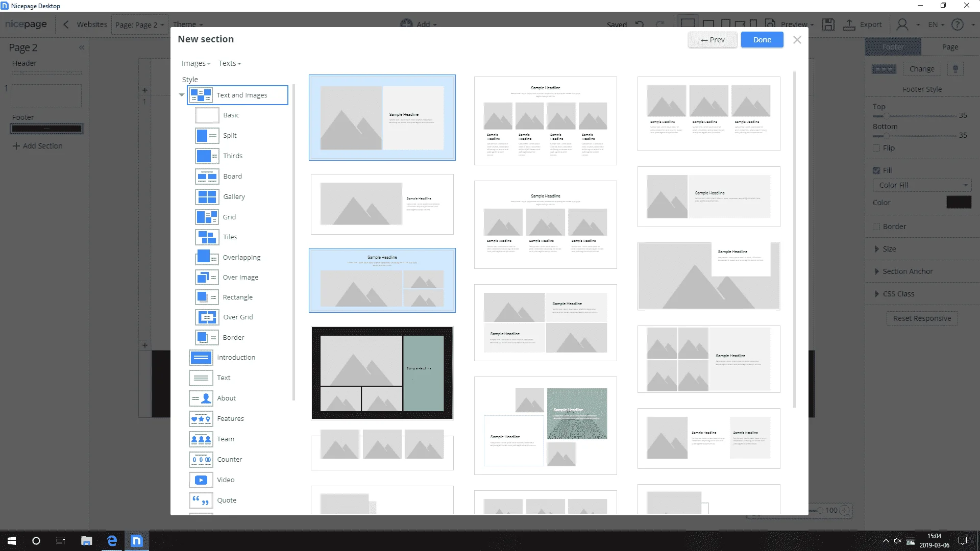Open the Add menu
Image resolution: width=980 pixels, height=551 pixels.
click(419, 24)
